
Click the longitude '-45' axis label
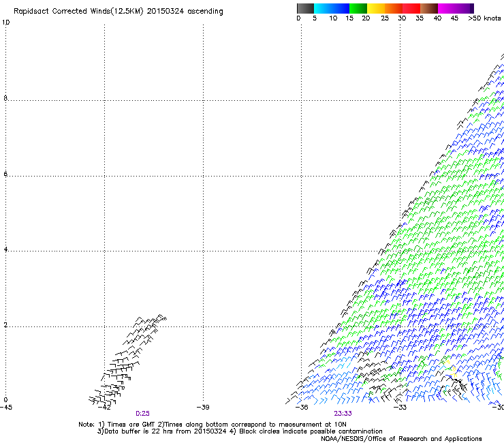6,408
